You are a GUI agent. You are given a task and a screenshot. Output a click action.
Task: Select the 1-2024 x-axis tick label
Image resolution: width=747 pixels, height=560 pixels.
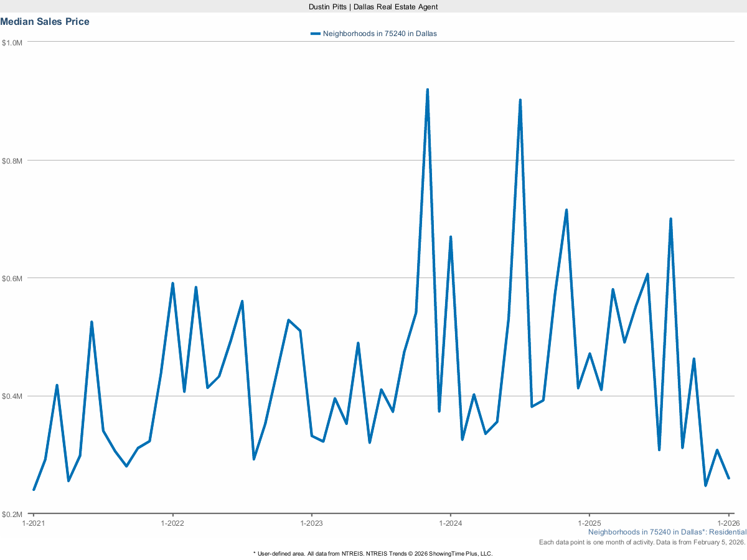point(450,523)
